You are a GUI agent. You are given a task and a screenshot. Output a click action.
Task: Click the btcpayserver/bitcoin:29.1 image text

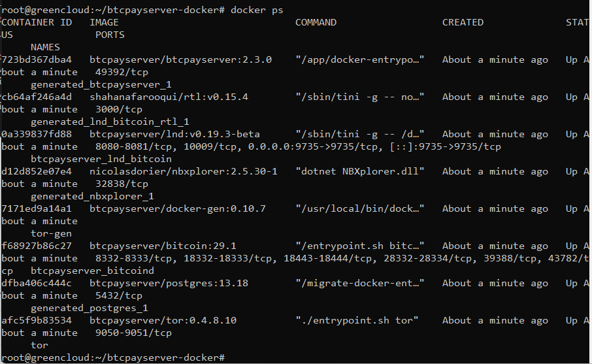tap(163, 246)
